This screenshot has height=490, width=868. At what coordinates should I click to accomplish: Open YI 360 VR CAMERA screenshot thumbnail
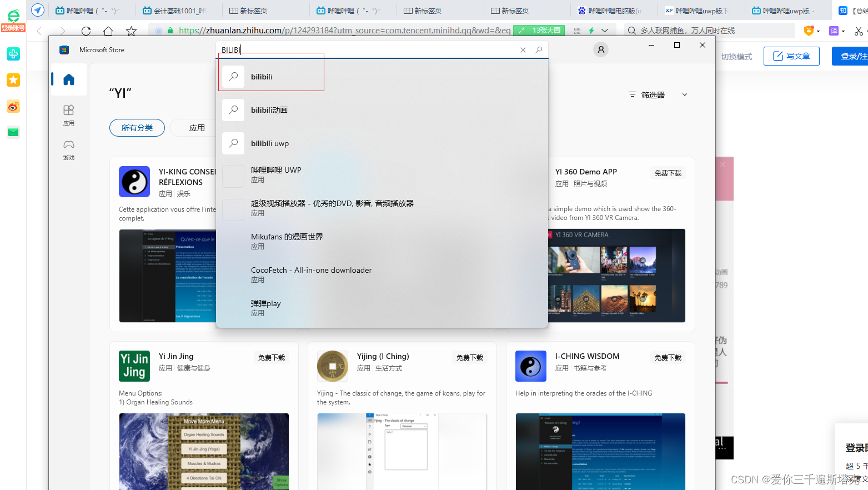pos(616,276)
